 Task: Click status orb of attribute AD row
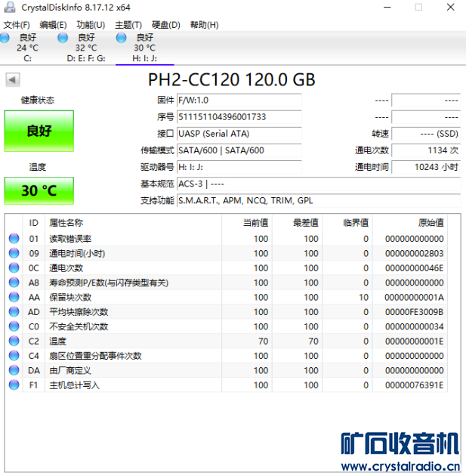click(14, 311)
